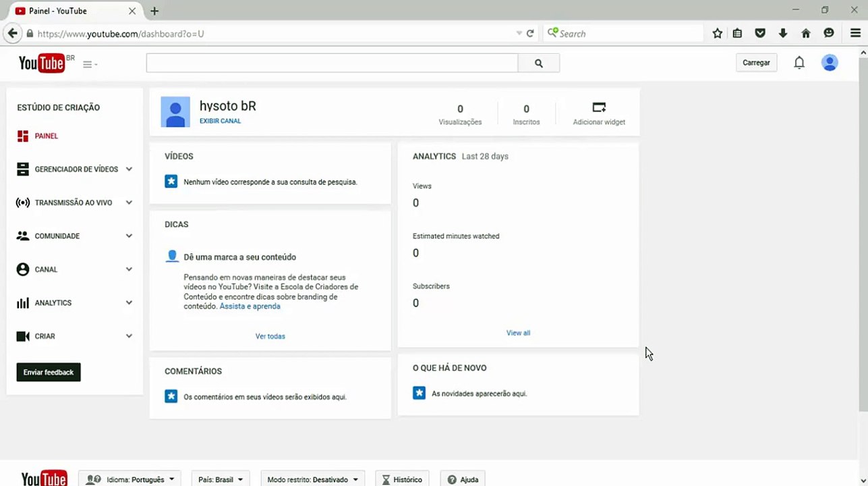Open the Firefox hamburger menu
The height and width of the screenshot is (486, 868).
point(855,33)
